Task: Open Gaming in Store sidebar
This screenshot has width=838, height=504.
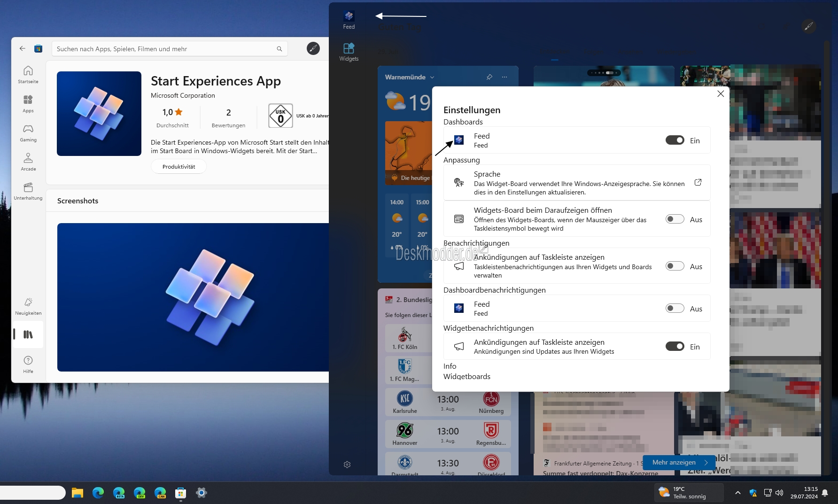Action: pos(28,133)
